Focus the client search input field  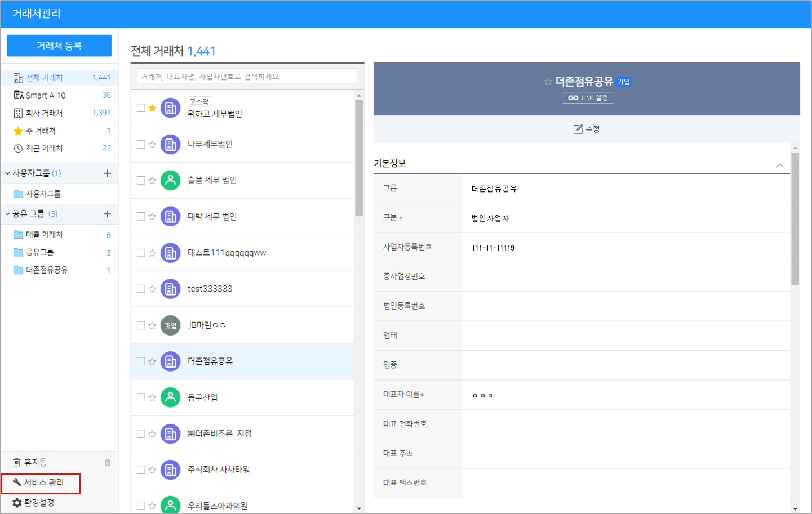pos(247,77)
